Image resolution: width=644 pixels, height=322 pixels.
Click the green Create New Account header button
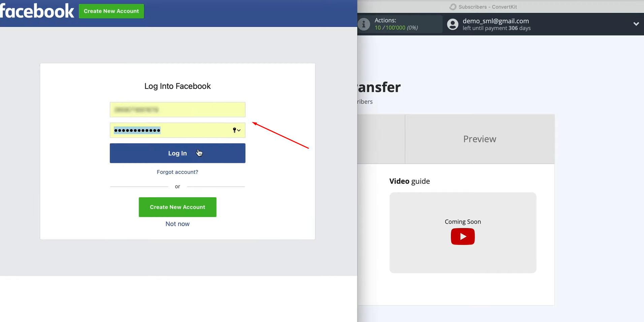[111, 11]
